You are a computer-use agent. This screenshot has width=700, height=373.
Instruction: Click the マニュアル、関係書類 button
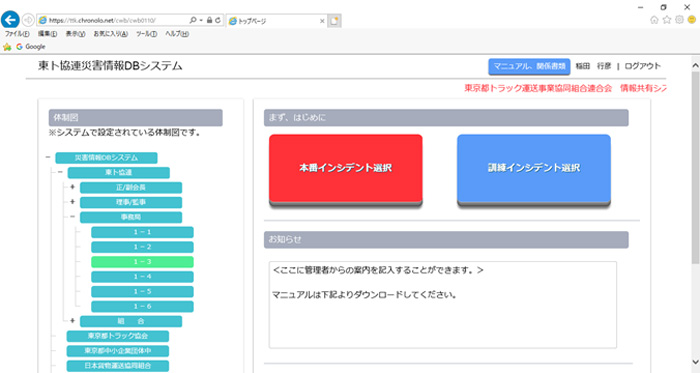pyautogui.click(x=529, y=66)
